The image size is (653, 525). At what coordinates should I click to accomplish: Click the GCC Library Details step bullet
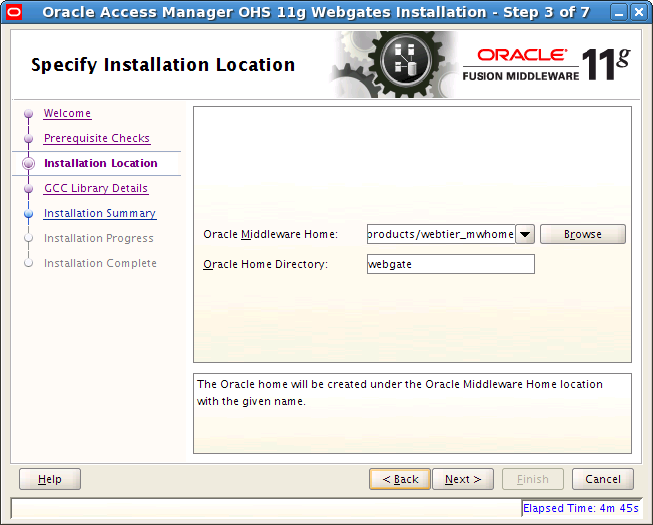point(28,189)
